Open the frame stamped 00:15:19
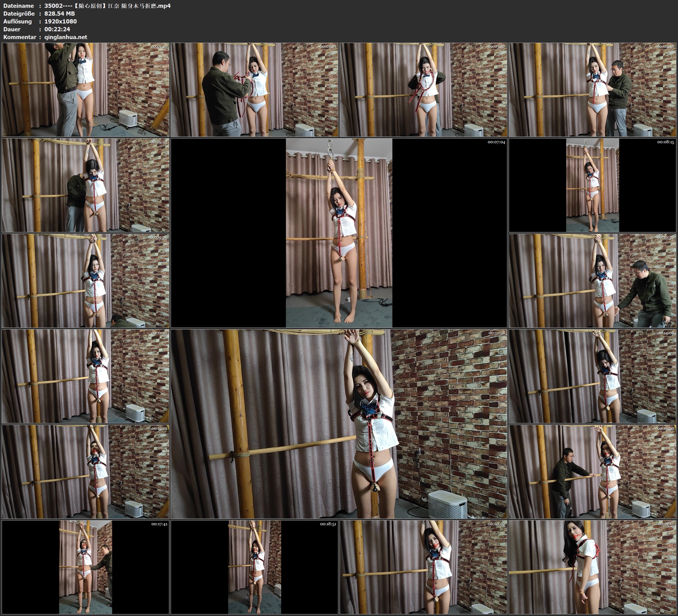 pyautogui.click(x=85, y=471)
